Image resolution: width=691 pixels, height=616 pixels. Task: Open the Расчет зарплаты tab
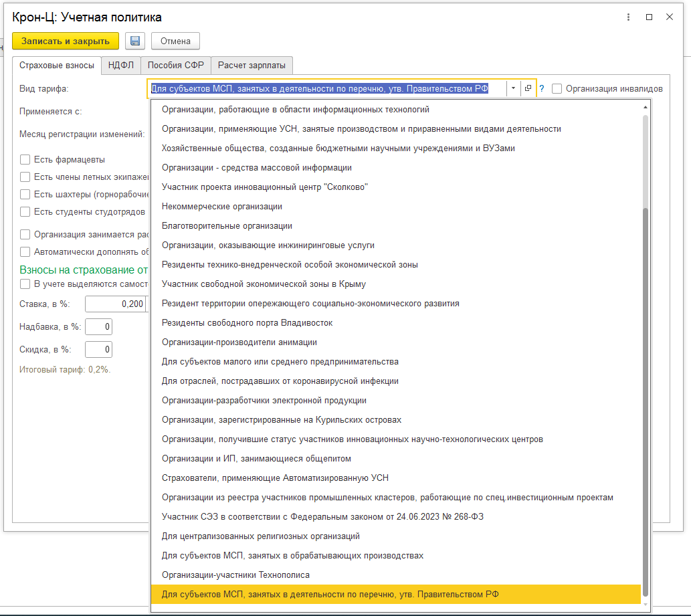pos(252,65)
